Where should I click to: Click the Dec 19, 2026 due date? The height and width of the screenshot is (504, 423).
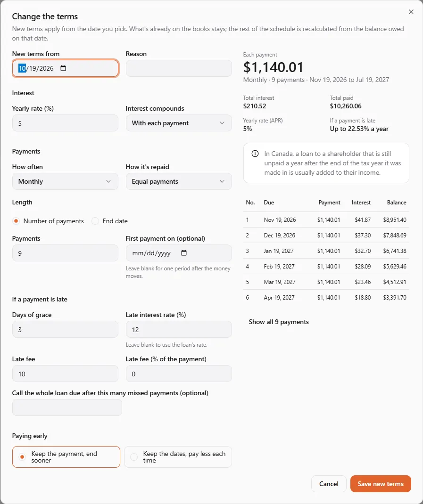click(280, 236)
